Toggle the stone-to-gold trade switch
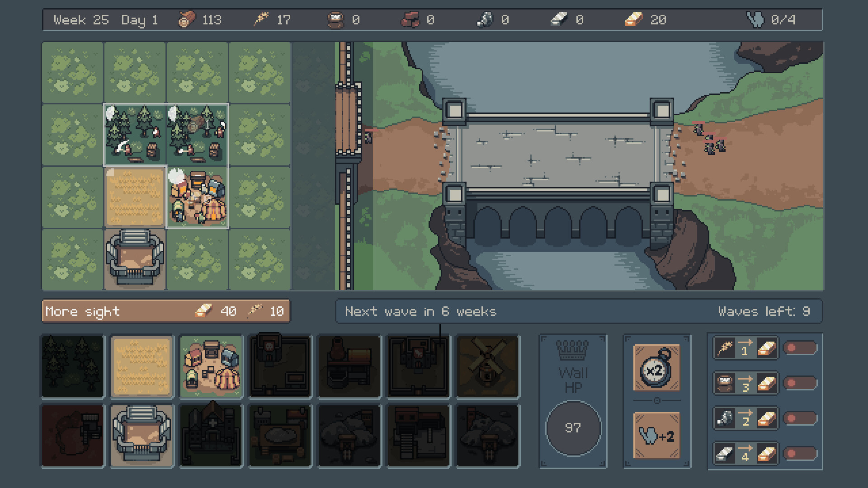This screenshot has width=868, height=488. click(x=800, y=418)
